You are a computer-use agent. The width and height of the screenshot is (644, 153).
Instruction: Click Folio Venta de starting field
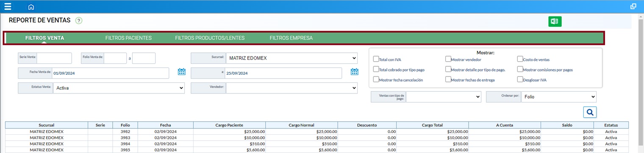[115, 58]
